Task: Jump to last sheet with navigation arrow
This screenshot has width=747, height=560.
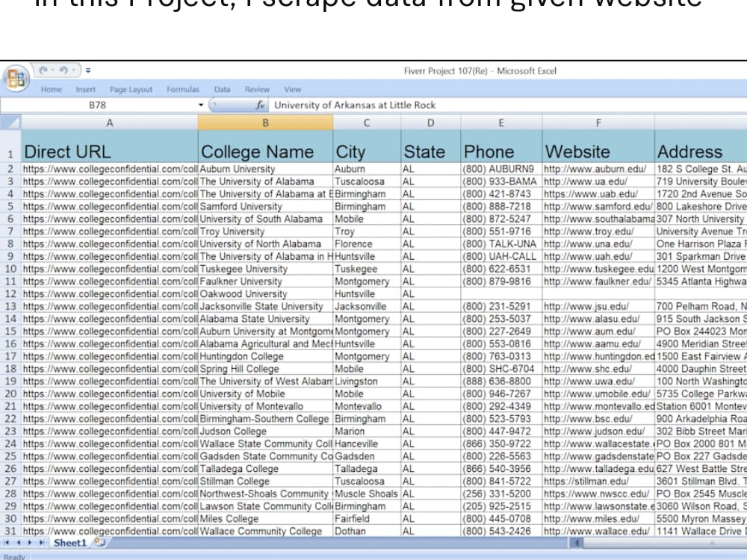Action: coord(41,542)
